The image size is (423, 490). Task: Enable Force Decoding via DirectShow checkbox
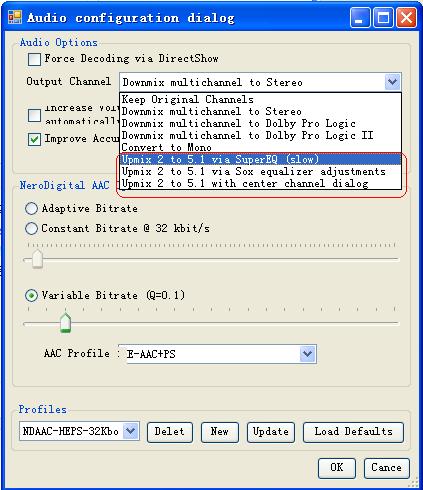pyautogui.click(x=34, y=59)
